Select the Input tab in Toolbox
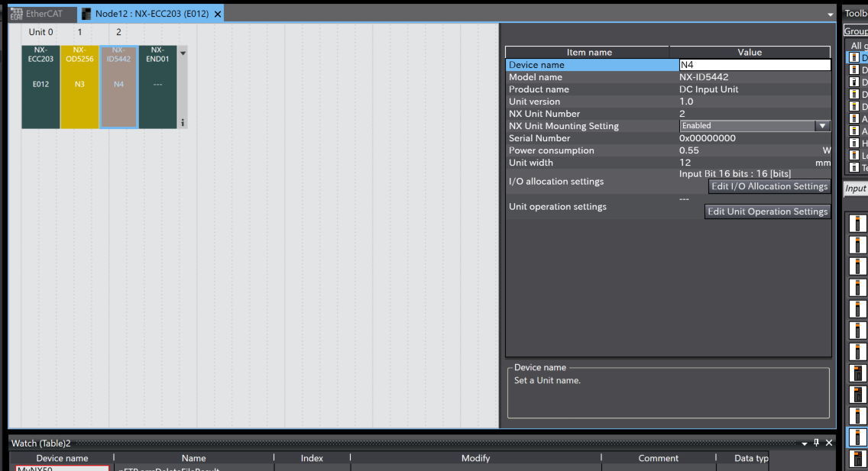868x471 pixels. pos(855,189)
